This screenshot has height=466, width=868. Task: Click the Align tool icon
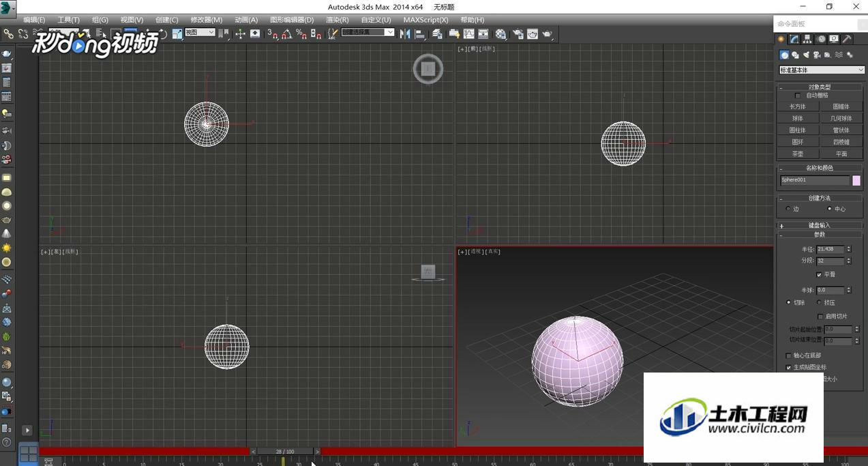[419, 33]
